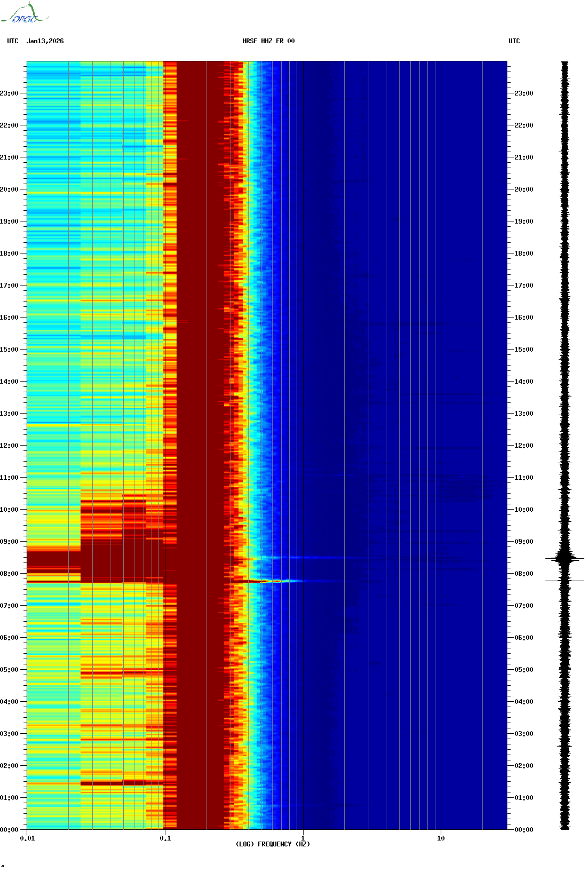Click the 19:00 label on the left time axis
Viewport: 588px width, 872px height.
point(9,221)
